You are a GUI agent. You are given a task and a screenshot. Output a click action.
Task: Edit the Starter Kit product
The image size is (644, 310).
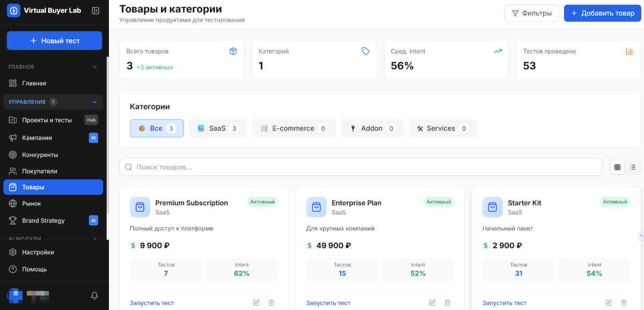[x=609, y=303]
